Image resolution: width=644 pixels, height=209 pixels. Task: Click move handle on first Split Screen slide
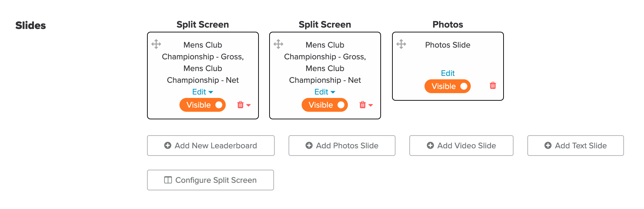[x=156, y=44]
